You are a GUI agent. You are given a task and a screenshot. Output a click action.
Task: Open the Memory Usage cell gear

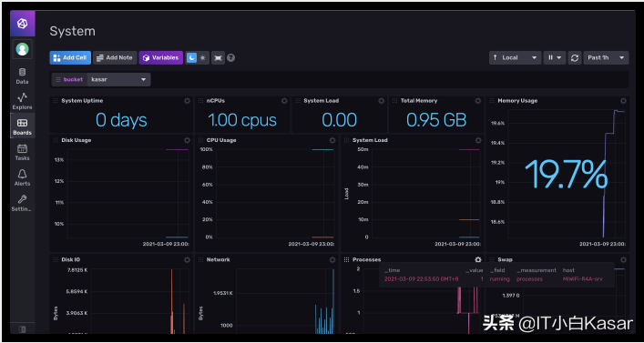[623, 100]
